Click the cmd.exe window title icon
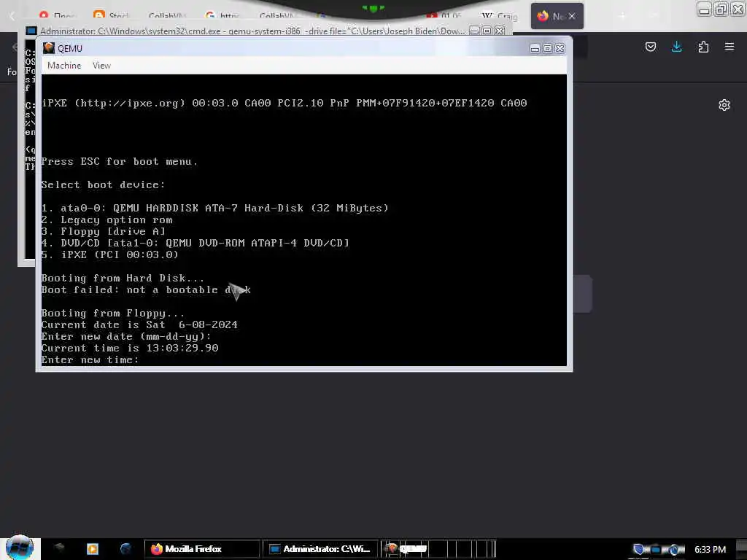The width and height of the screenshot is (747, 560). pyautogui.click(x=31, y=31)
